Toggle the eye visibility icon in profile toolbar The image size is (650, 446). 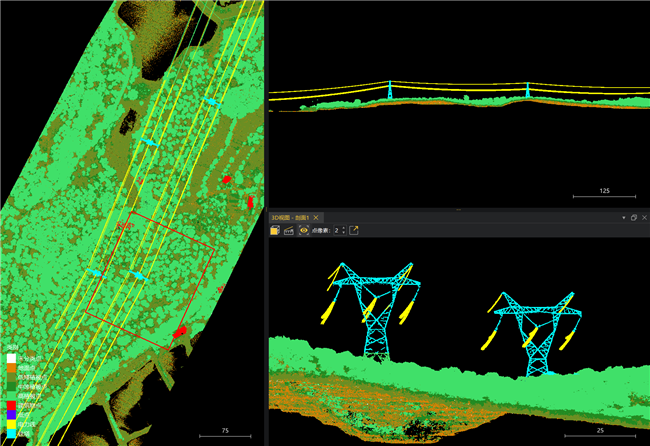pyautogui.click(x=303, y=230)
